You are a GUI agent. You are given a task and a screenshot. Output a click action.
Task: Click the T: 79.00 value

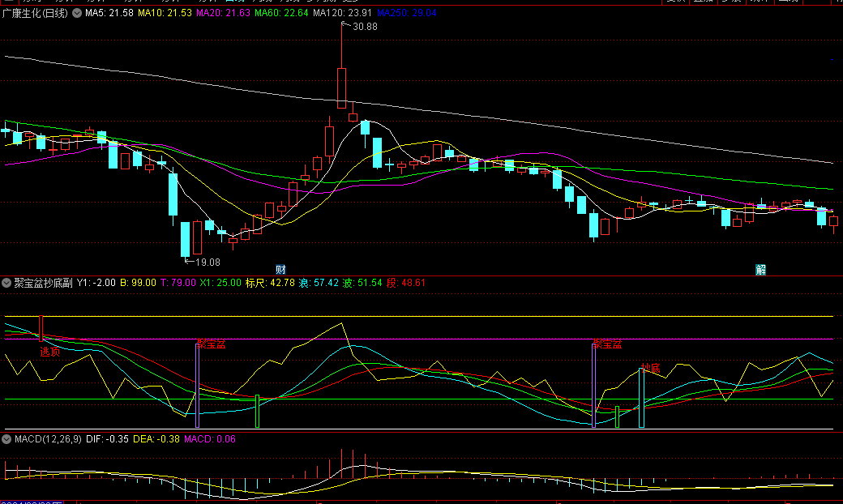click(178, 283)
